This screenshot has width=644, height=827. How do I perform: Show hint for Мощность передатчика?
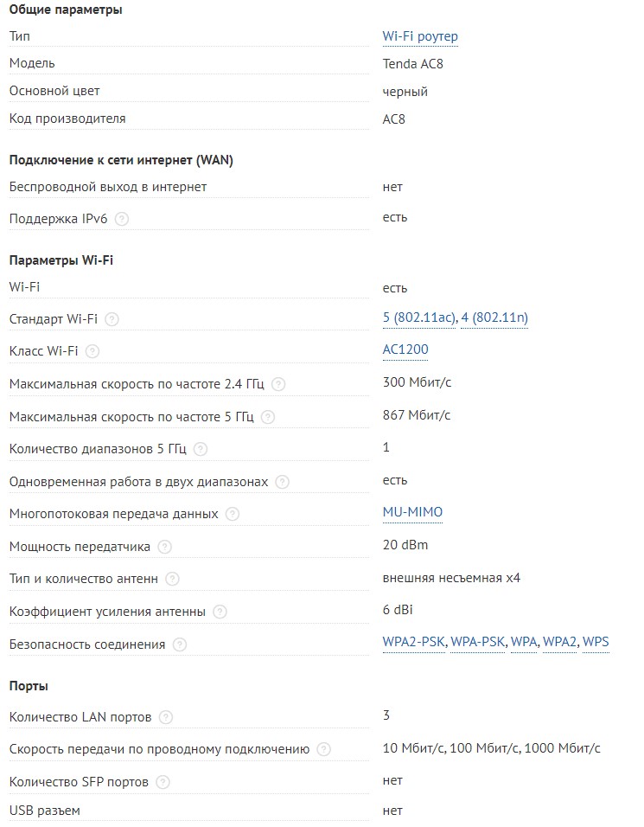click(164, 547)
